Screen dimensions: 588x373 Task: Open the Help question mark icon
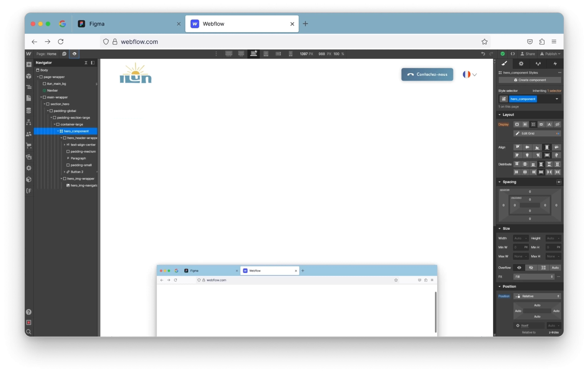29,312
